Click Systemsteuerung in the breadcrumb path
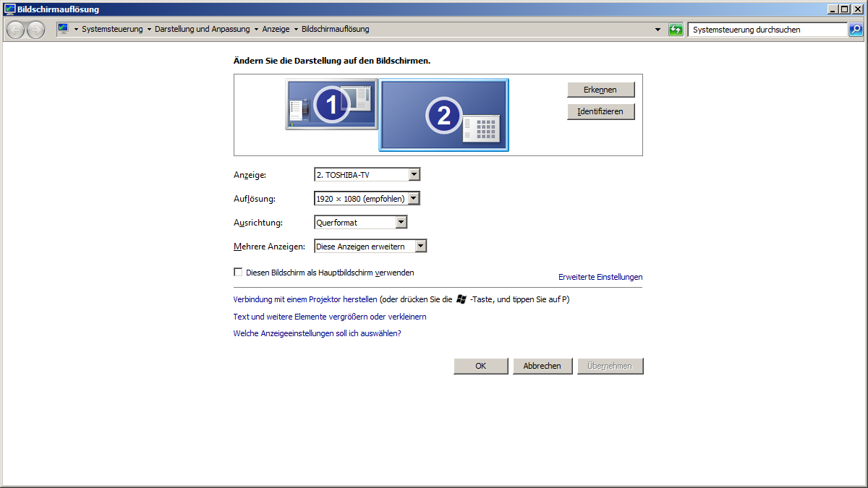This screenshot has width=868, height=488. point(112,30)
